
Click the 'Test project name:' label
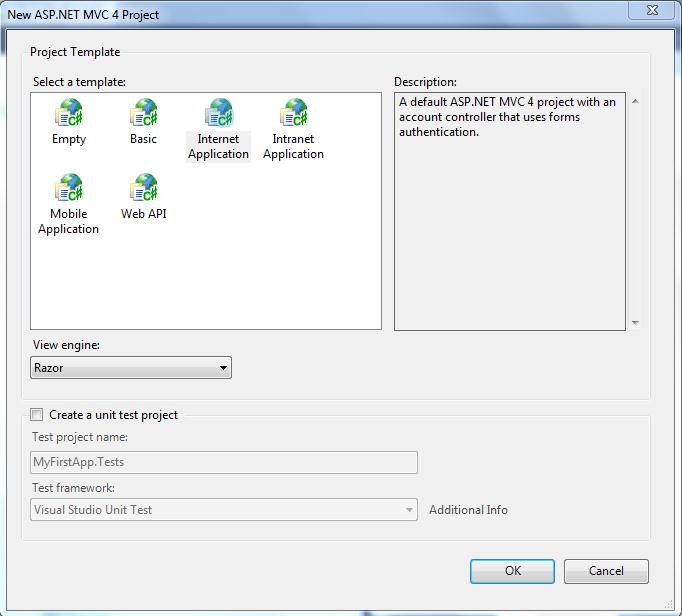coord(80,437)
